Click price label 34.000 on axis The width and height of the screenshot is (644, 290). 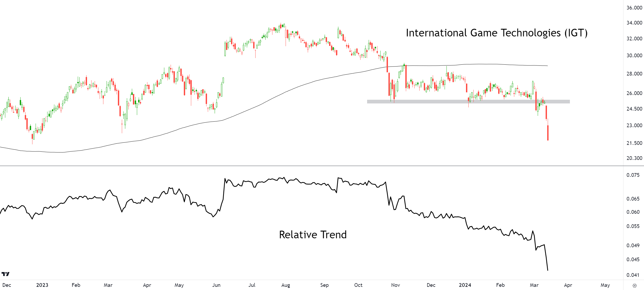(x=634, y=23)
